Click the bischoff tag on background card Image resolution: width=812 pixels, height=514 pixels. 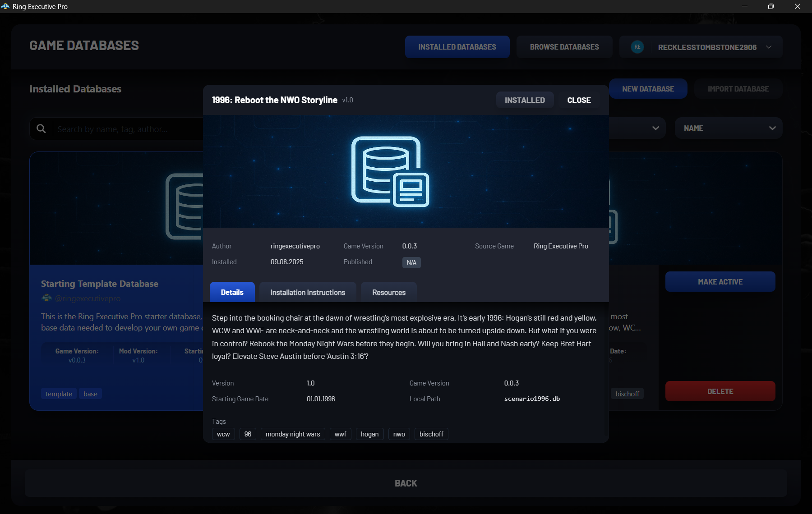coord(627,394)
